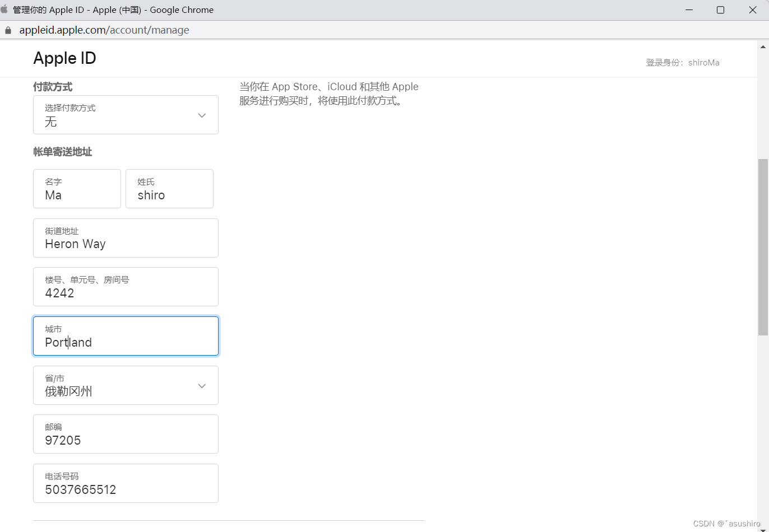Screen dimensions: 769x532
Task: Click the 邮编 field containing 97205
Action: click(126, 434)
